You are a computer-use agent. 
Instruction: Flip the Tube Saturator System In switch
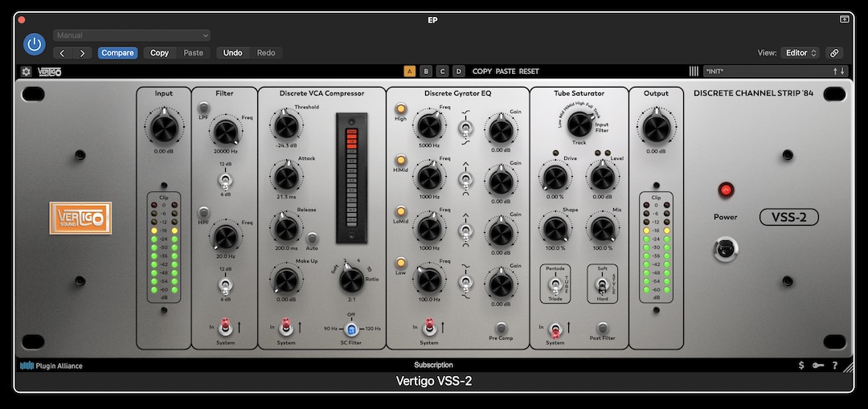pos(555,330)
